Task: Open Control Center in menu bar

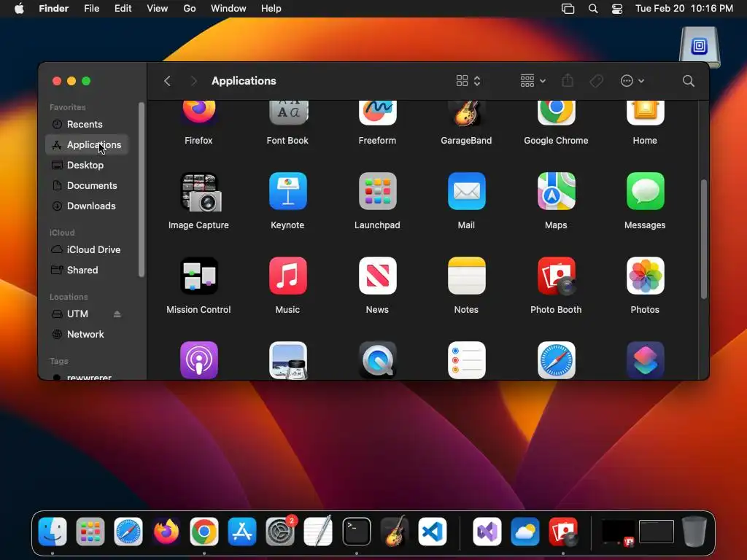Action: pos(617,9)
